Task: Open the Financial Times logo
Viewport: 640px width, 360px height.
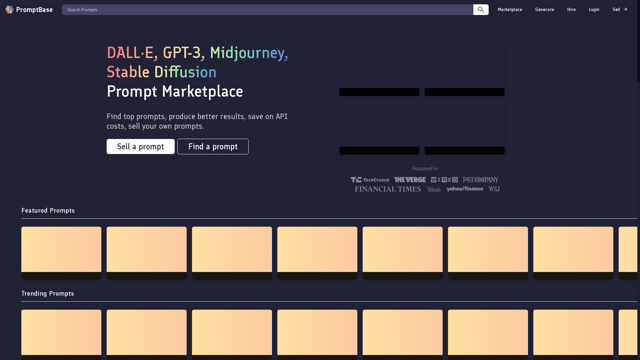Action: pyautogui.click(x=387, y=189)
